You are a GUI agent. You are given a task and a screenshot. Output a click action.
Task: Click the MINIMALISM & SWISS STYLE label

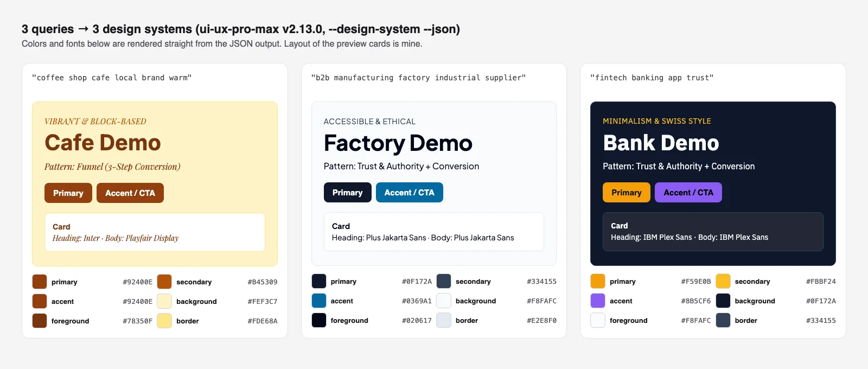657,121
